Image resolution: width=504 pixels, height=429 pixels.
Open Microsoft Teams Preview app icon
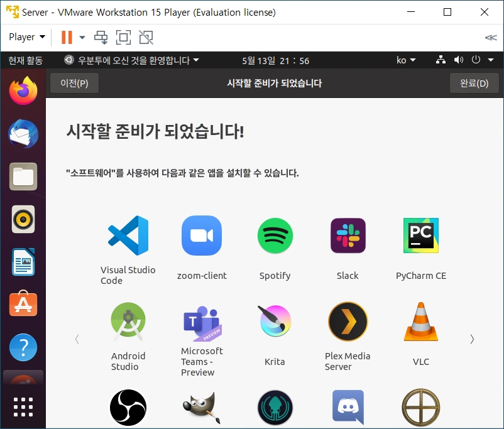tap(202, 323)
